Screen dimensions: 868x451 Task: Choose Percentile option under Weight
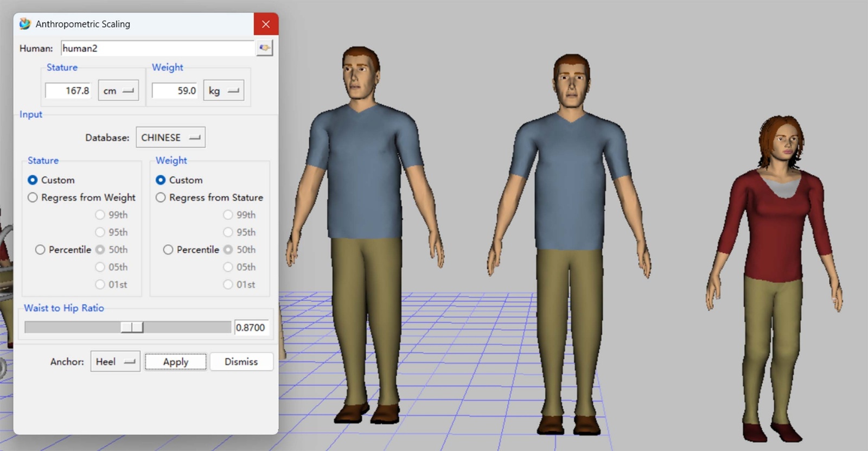(168, 250)
